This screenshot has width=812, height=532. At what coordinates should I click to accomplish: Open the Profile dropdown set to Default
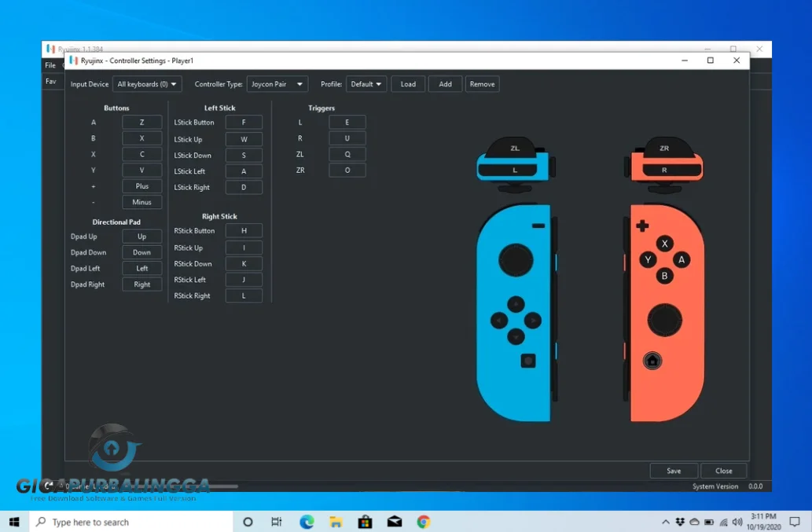(x=366, y=84)
